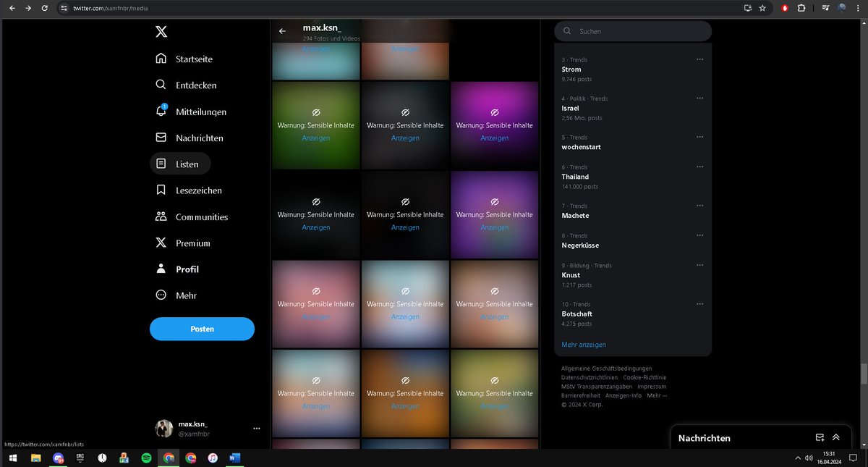Open File Explorer from the taskbar
The image size is (868, 467).
pyautogui.click(x=35, y=458)
